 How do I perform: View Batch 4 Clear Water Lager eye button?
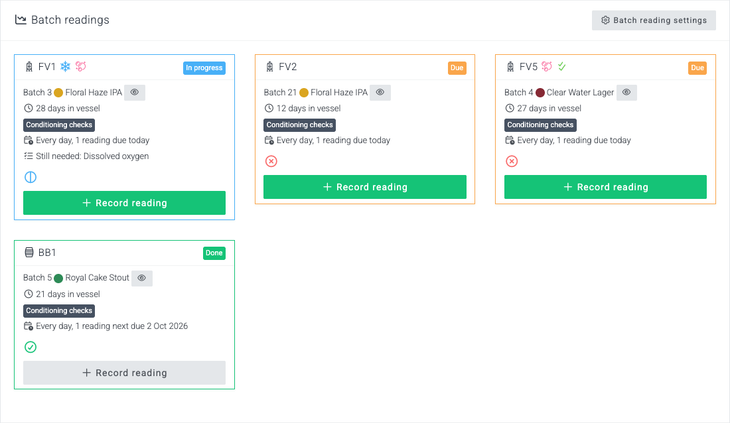point(627,92)
